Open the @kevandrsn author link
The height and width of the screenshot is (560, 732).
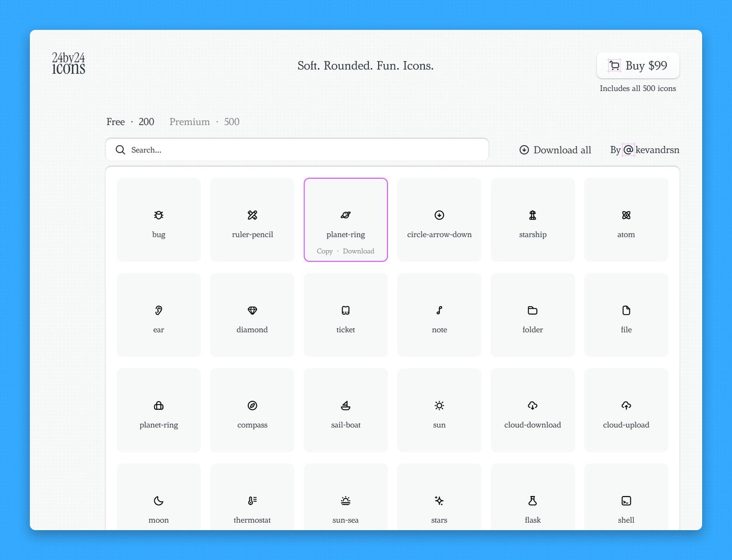(x=651, y=150)
